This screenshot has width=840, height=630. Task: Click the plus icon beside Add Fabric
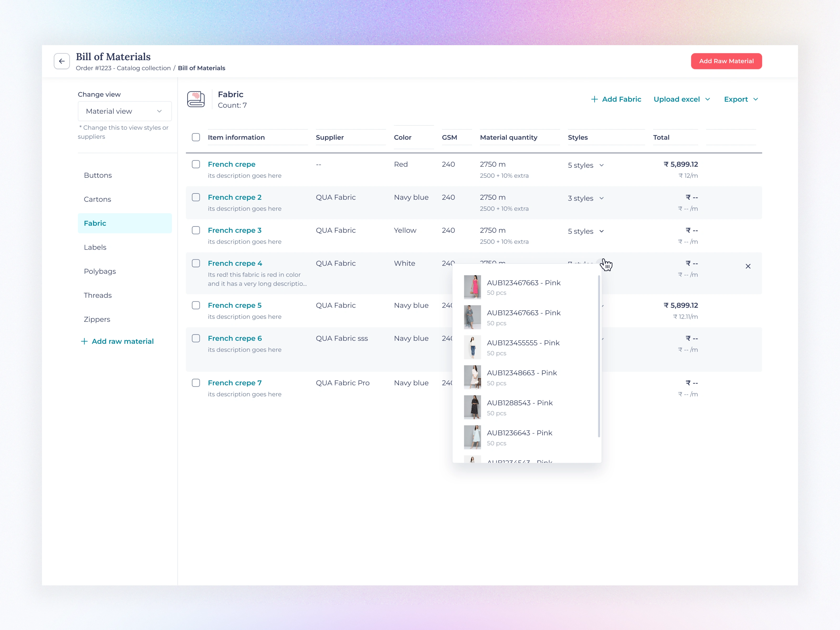pyautogui.click(x=594, y=99)
